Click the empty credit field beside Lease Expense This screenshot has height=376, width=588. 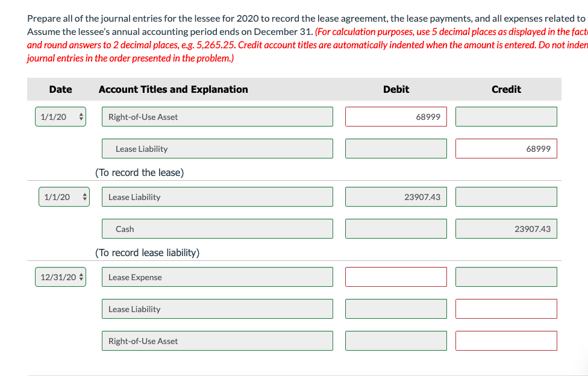click(506, 277)
